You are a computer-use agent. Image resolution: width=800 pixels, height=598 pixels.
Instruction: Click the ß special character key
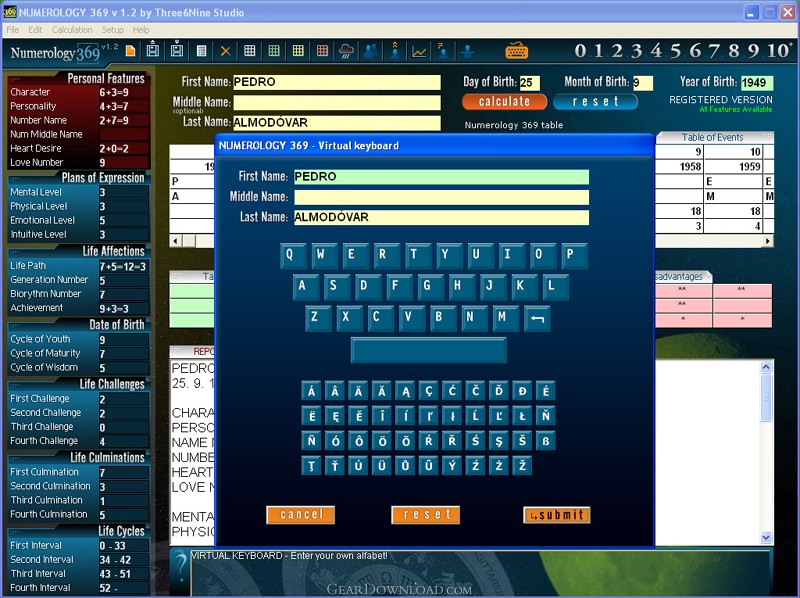(545, 441)
